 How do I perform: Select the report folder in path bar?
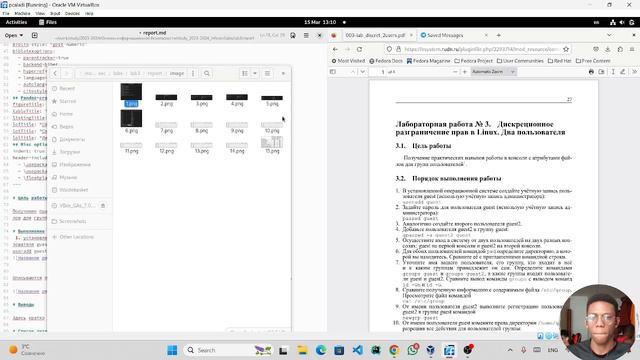point(155,73)
